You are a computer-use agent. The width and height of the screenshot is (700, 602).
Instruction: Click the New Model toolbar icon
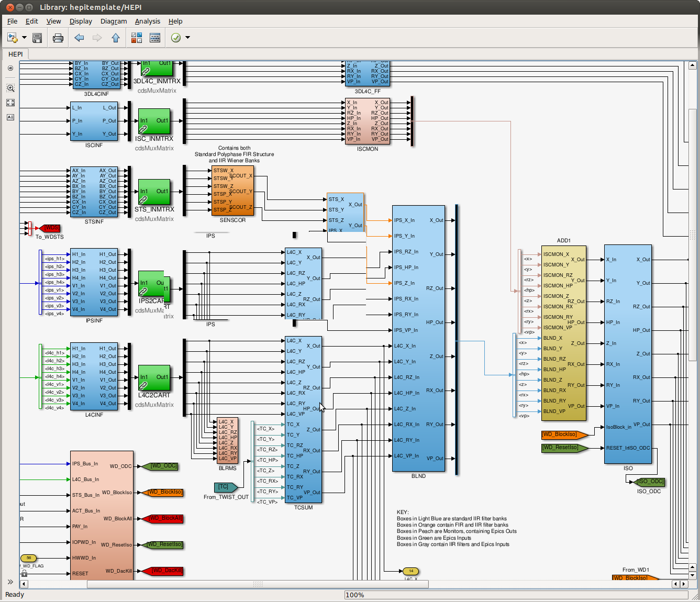[13, 38]
